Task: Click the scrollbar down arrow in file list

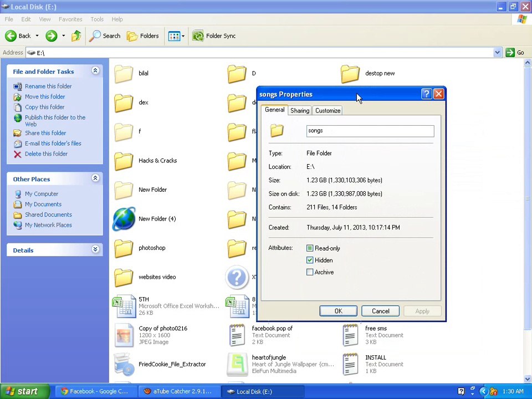Action: click(528, 378)
